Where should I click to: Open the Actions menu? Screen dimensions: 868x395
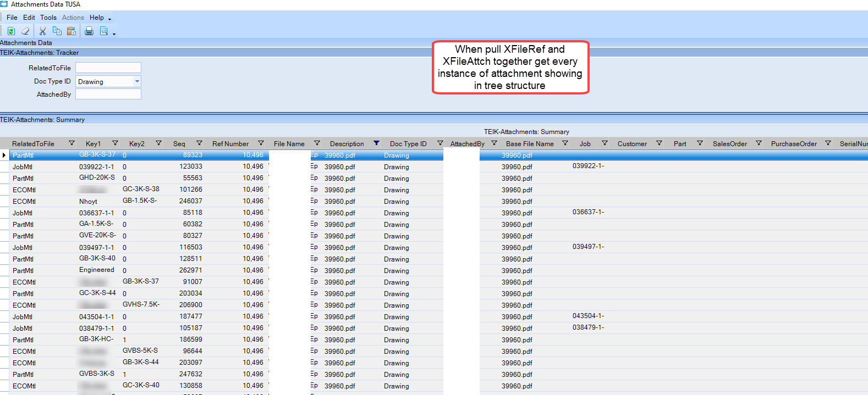(73, 18)
